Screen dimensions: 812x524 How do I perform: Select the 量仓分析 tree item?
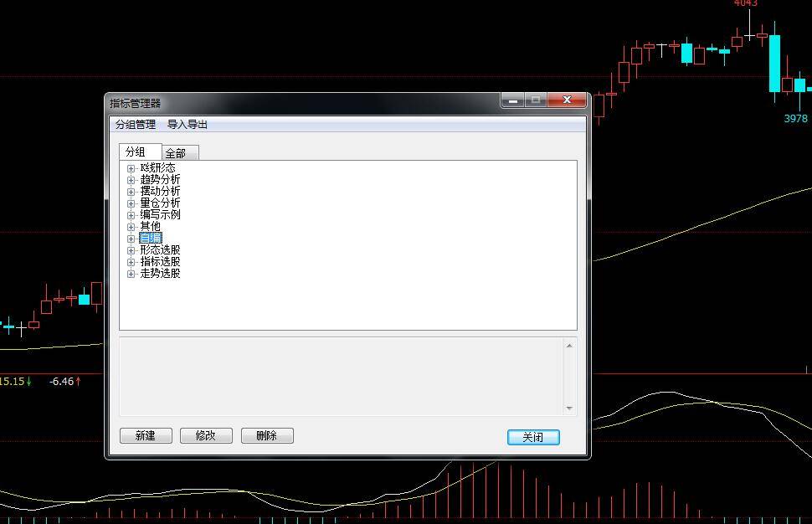click(x=160, y=203)
